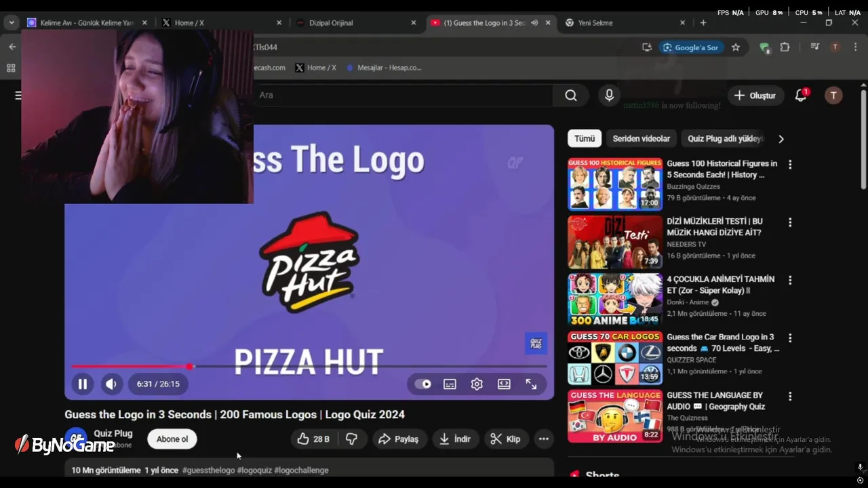
Task: Open the Quiz Plug channel name
Action: click(x=113, y=434)
